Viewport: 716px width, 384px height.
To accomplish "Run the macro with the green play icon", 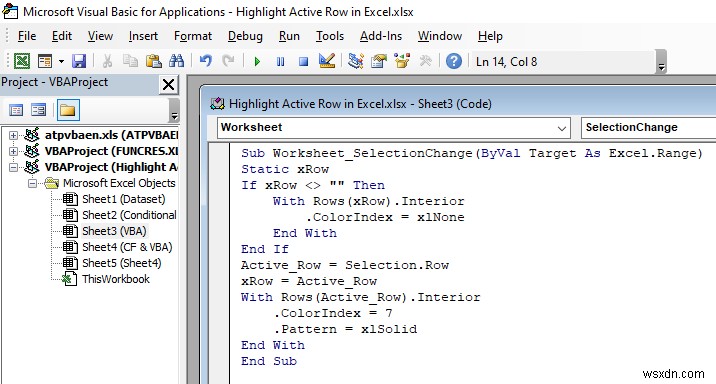I will 257,61.
